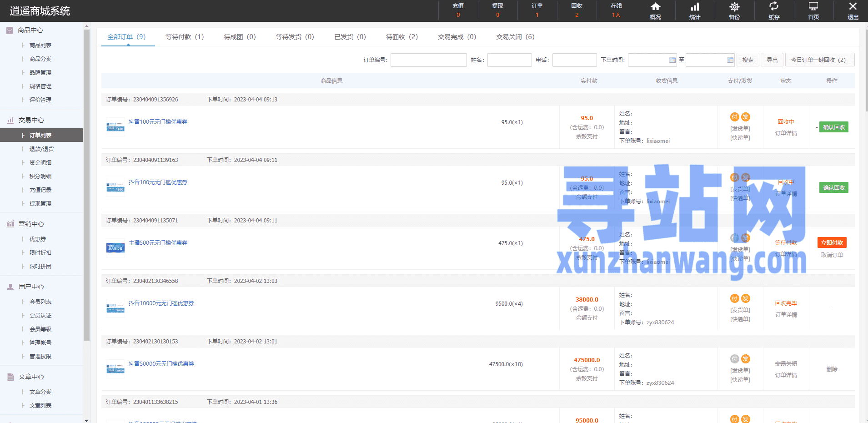Click 付 icon on order 230402130346558

click(735, 298)
